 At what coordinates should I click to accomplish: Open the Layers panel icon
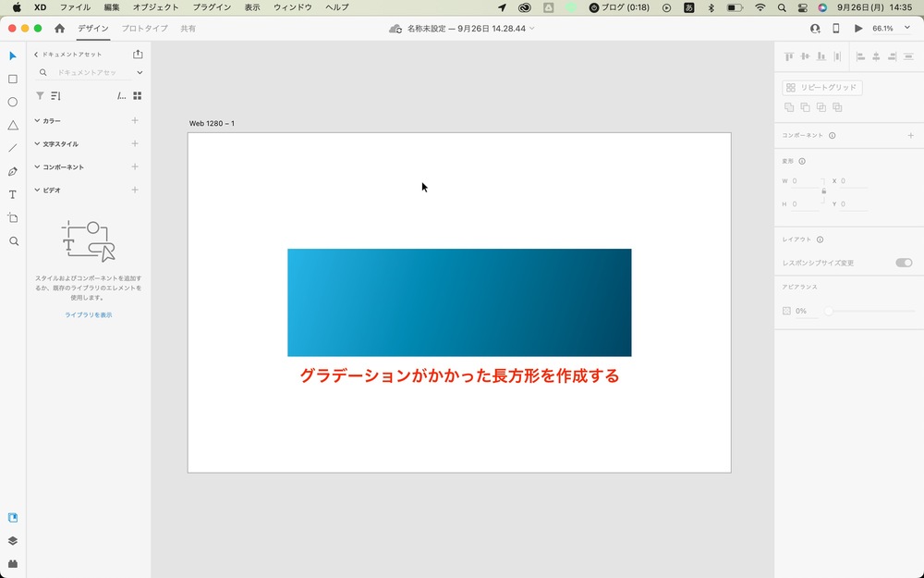13,541
